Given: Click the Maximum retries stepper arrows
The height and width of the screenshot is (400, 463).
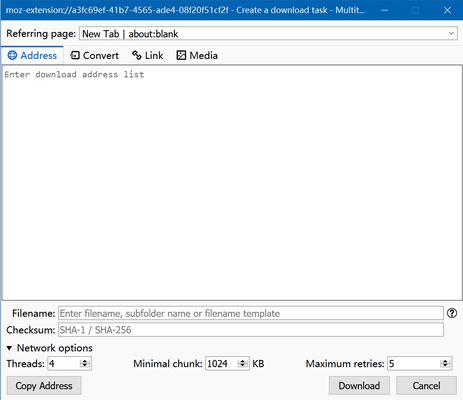Looking at the screenshot, I should coord(445,363).
